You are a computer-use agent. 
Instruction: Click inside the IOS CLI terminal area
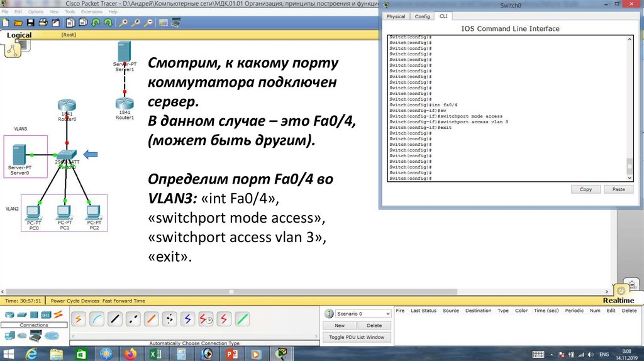(506, 108)
